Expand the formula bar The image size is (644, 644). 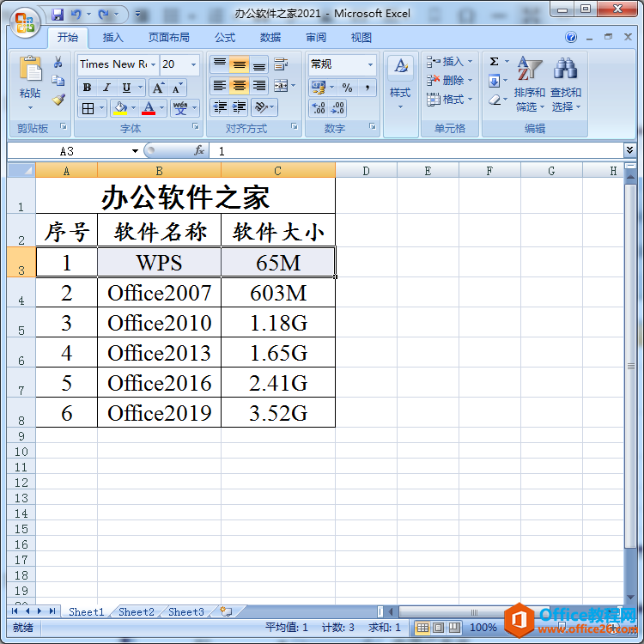point(629,150)
